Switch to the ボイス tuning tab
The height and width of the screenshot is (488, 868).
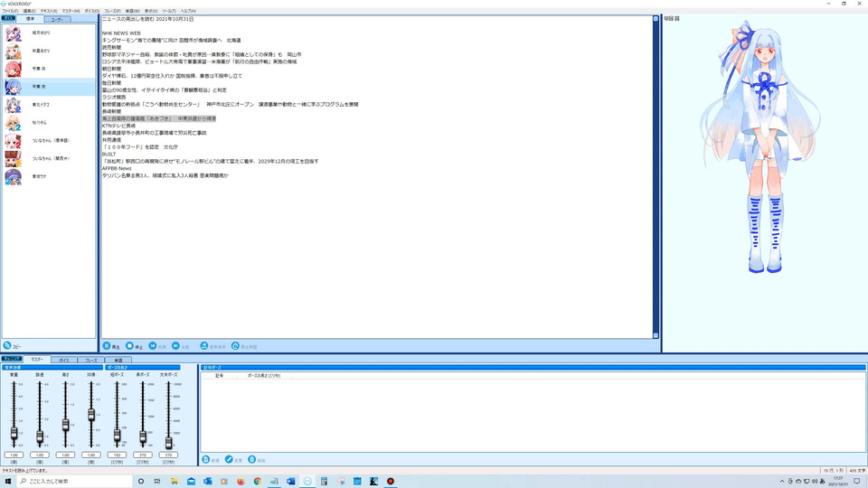pos(63,361)
